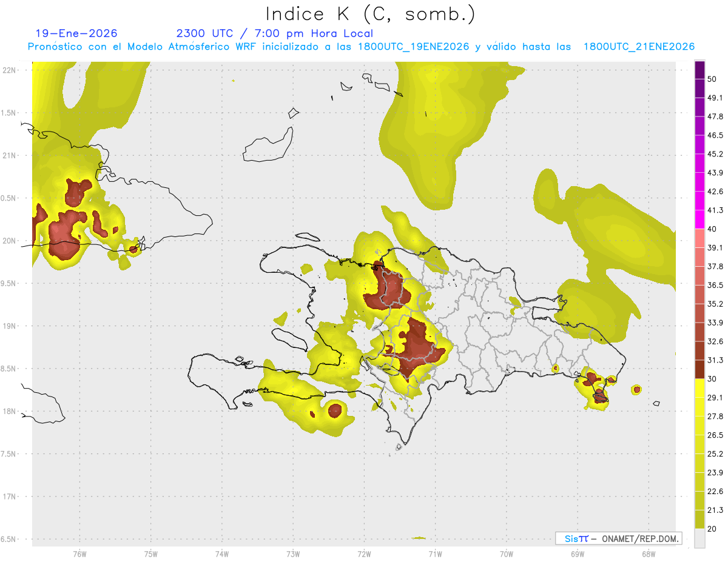The height and width of the screenshot is (562, 728).
Task: Click the legend value "43.9"
Action: click(x=715, y=173)
